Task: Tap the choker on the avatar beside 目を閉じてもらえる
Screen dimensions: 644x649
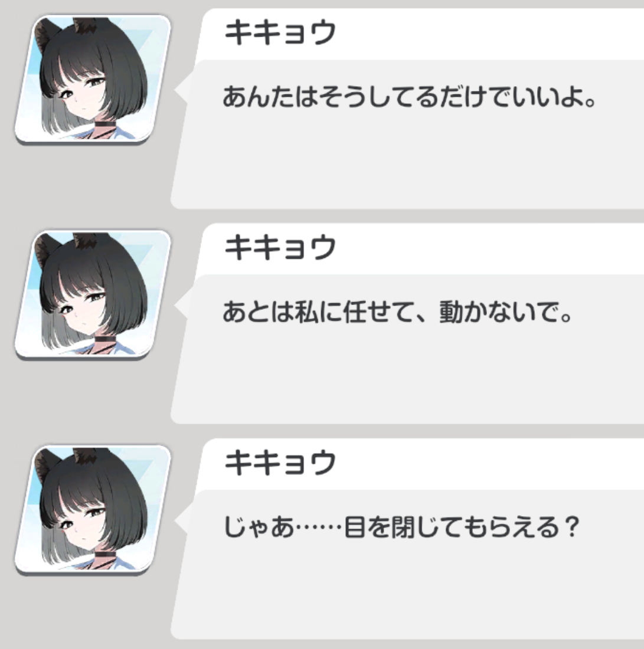Action: pyautogui.click(x=106, y=554)
